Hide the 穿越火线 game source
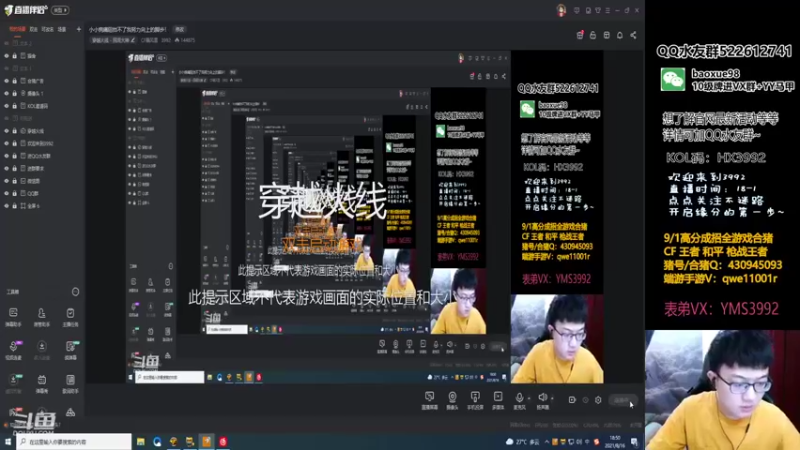Image resolution: width=800 pixels, height=450 pixels. (x=7, y=131)
